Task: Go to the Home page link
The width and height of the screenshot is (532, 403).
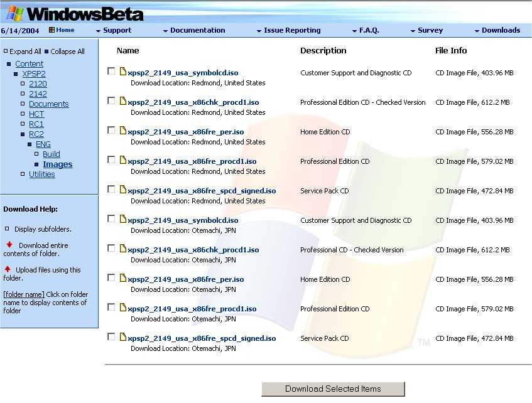Action: (65, 30)
